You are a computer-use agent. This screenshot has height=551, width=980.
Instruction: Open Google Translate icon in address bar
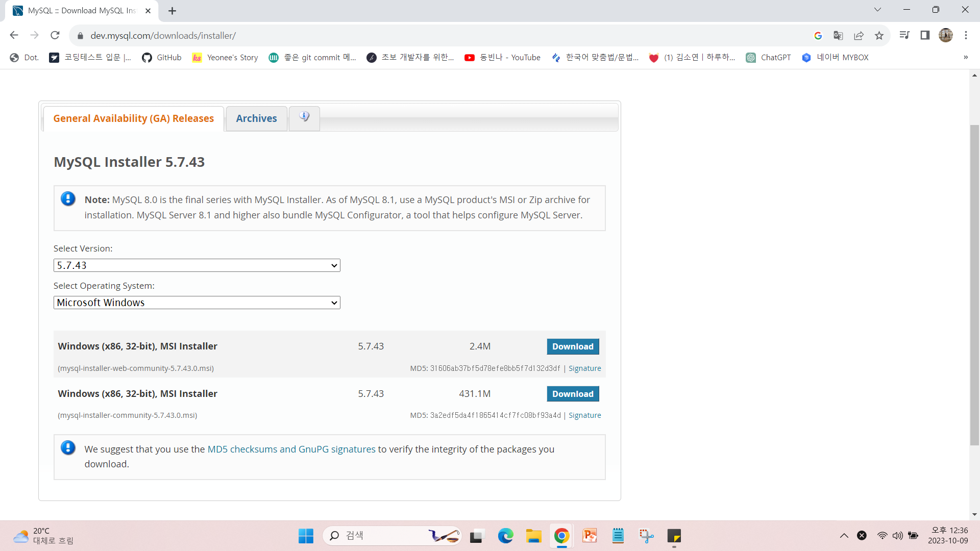[x=838, y=35]
